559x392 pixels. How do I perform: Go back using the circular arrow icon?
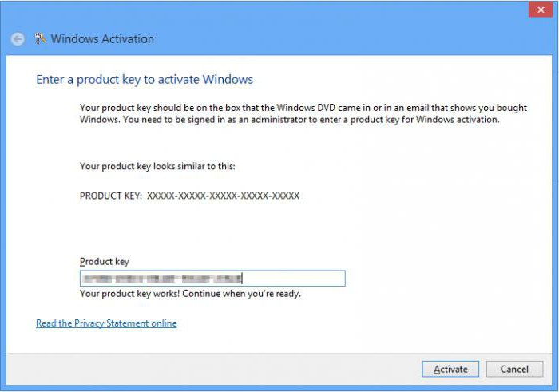[x=18, y=39]
